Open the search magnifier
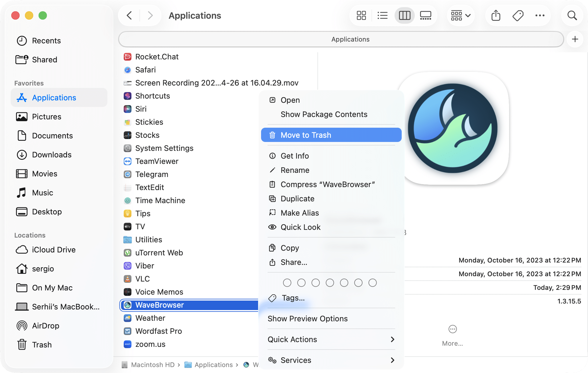 [x=572, y=15]
